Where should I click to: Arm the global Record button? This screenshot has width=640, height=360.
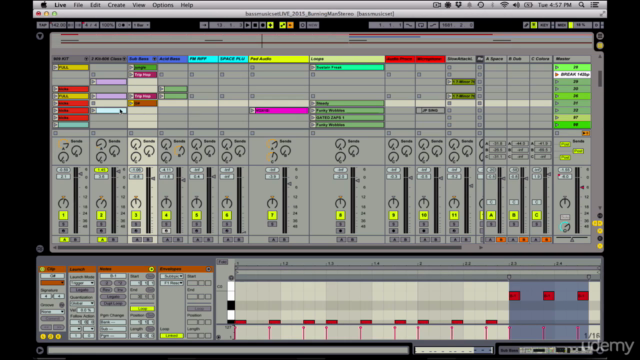click(263, 25)
